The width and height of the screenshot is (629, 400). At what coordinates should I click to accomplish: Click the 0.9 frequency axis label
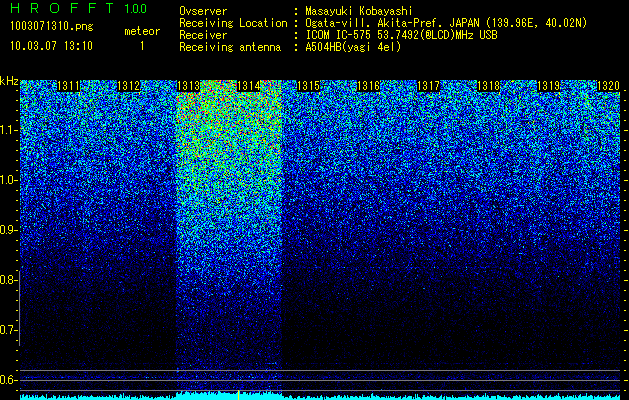pyautogui.click(x=8, y=230)
